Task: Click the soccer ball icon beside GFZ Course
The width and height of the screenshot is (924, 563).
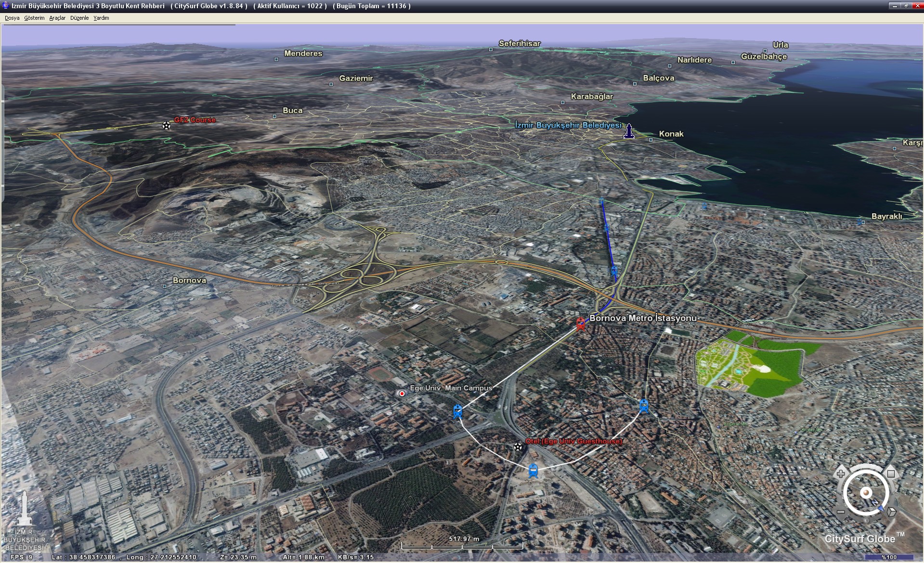Action: 166,125
